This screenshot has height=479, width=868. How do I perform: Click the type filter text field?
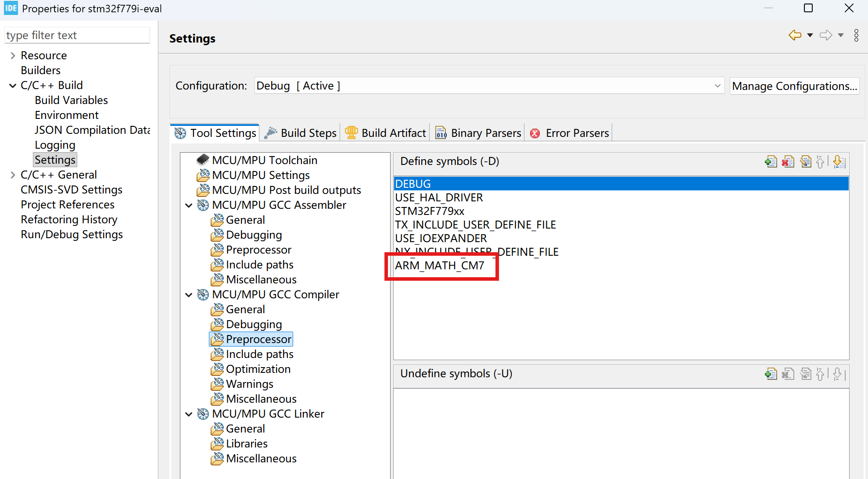[77, 35]
